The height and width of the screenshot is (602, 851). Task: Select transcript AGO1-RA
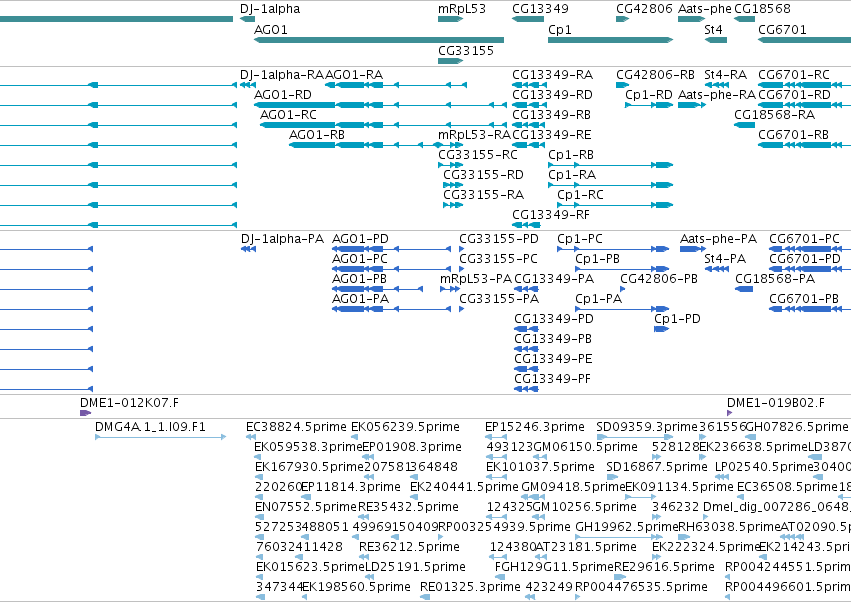354,75
